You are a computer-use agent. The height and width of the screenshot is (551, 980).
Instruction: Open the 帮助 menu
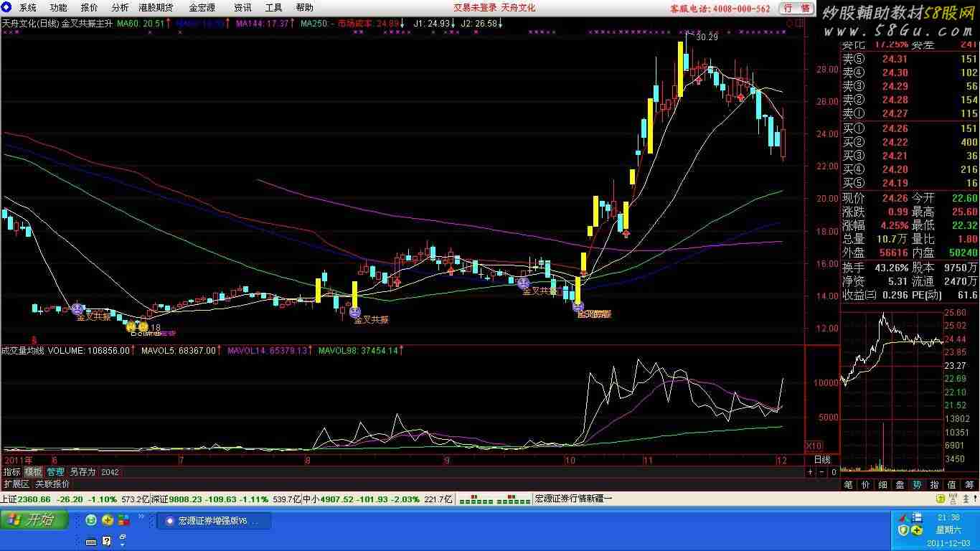pyautogui.click(x=304, y=8)
